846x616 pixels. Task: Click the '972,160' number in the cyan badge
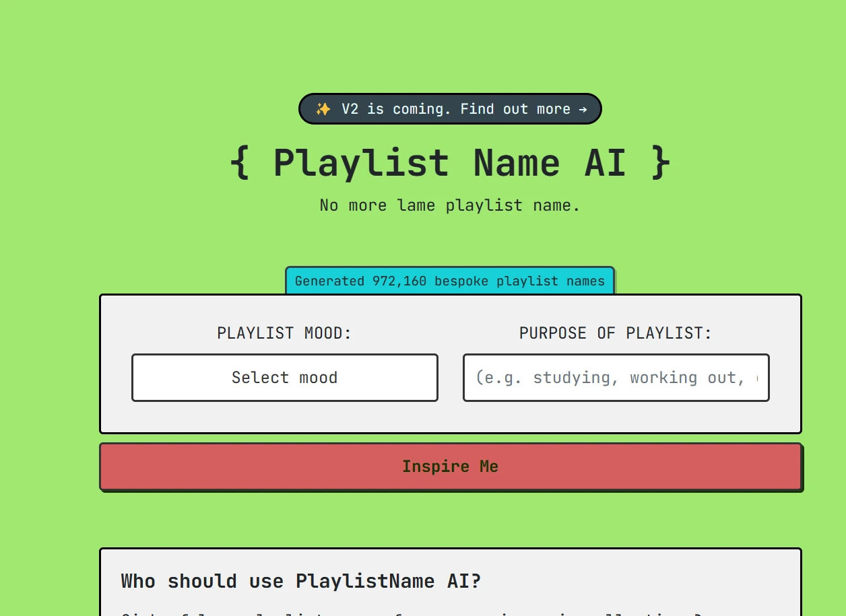[x=399, y=281]
